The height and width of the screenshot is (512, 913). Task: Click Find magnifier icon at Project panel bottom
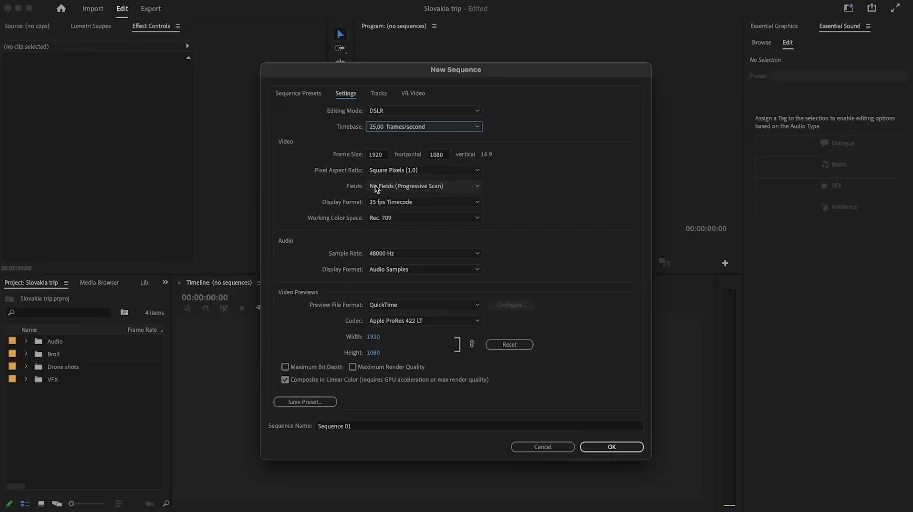pos(166,503)
